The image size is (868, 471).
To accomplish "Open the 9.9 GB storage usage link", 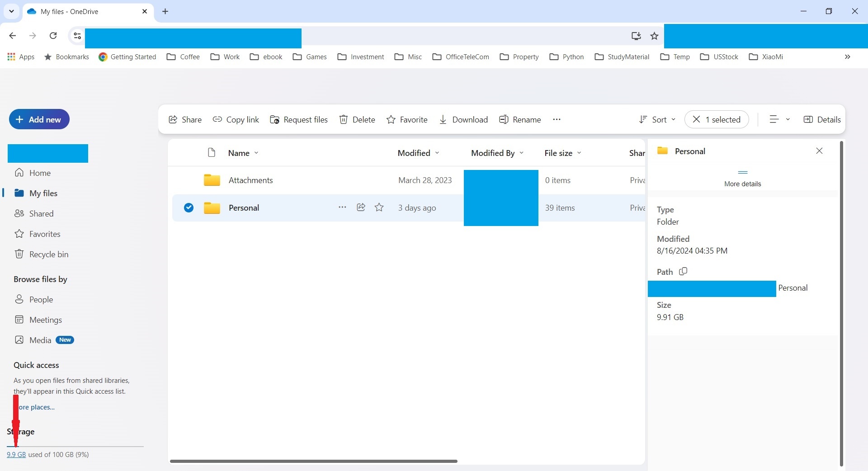I will point(16,455).
